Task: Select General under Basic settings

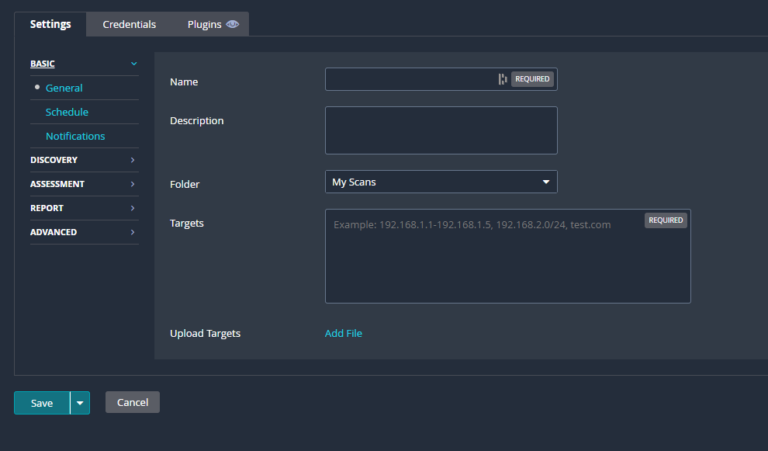Action: (64, 88)
